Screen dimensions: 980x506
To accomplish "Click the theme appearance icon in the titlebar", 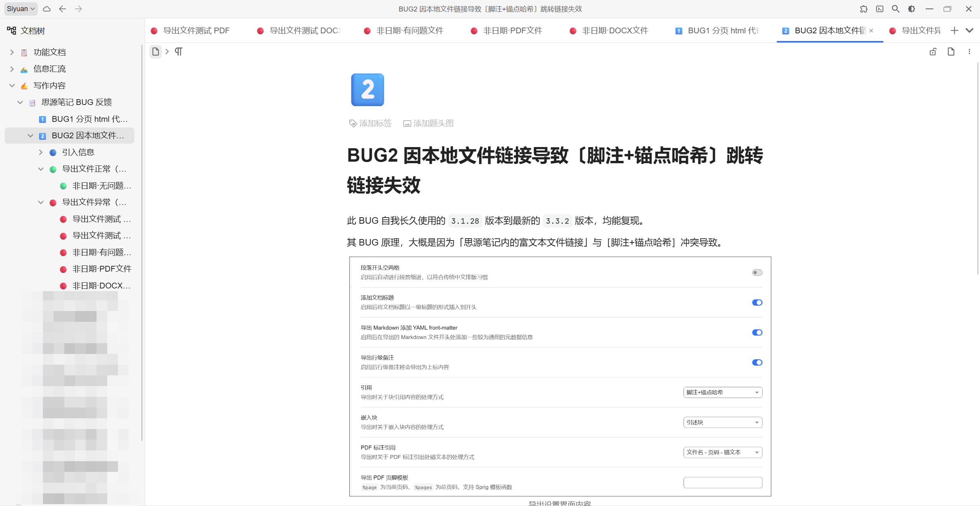I will coord(911,8).
